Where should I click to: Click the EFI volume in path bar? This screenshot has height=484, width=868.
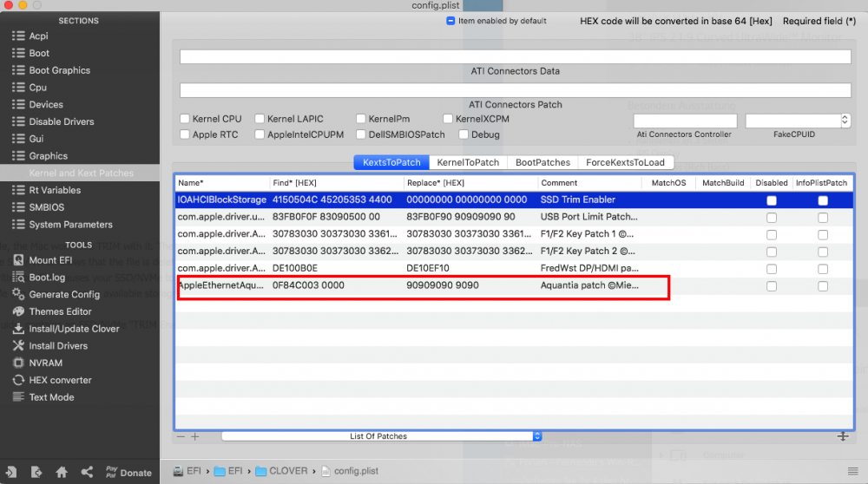pyautogui.click(x=187, y=471)
